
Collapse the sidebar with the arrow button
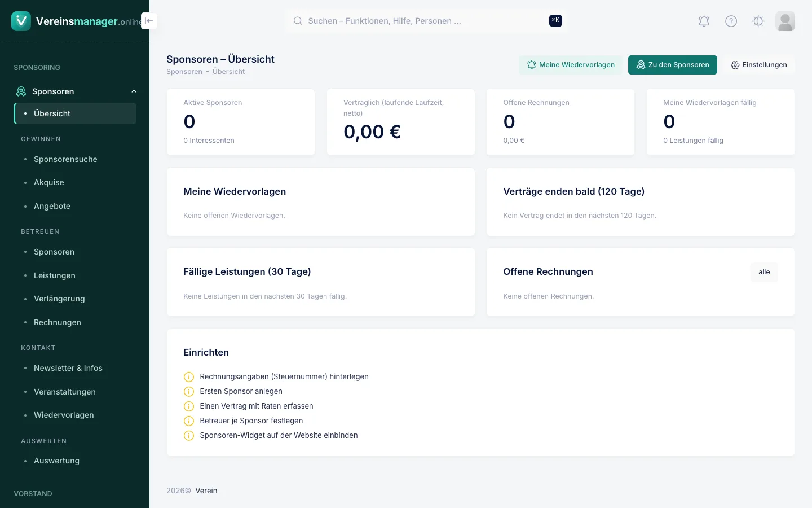pyautogui.click(x=149, y=21)
